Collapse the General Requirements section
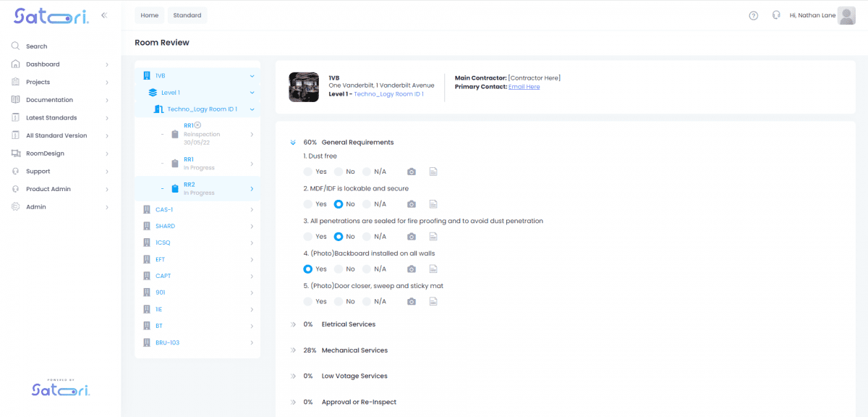The width and height of the screenshot is (868, 417). 294,143
